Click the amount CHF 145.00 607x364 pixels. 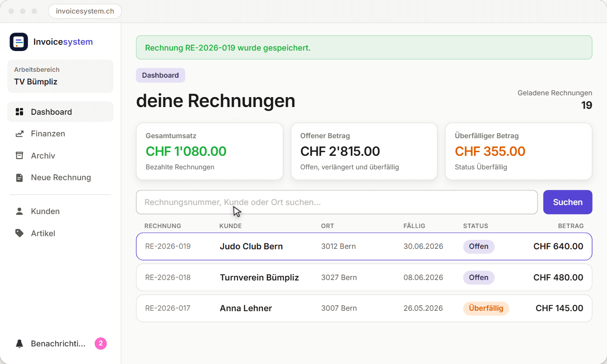pos(560,308)
